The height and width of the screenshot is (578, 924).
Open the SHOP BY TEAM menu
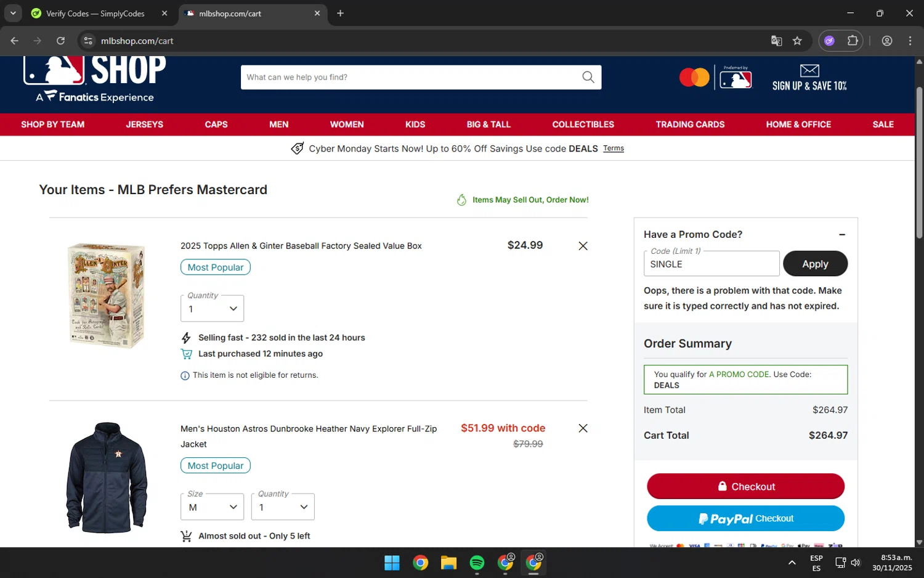(x=53, y=124)
